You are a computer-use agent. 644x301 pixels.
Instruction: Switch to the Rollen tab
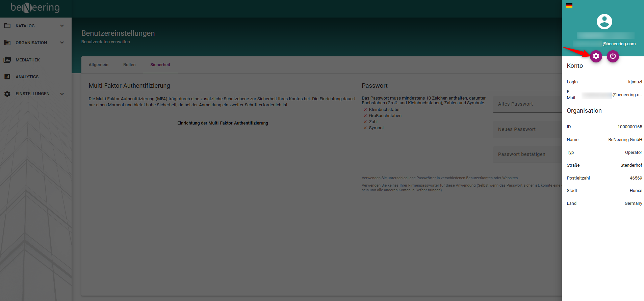pyautogui.click(x=129, y=65)
